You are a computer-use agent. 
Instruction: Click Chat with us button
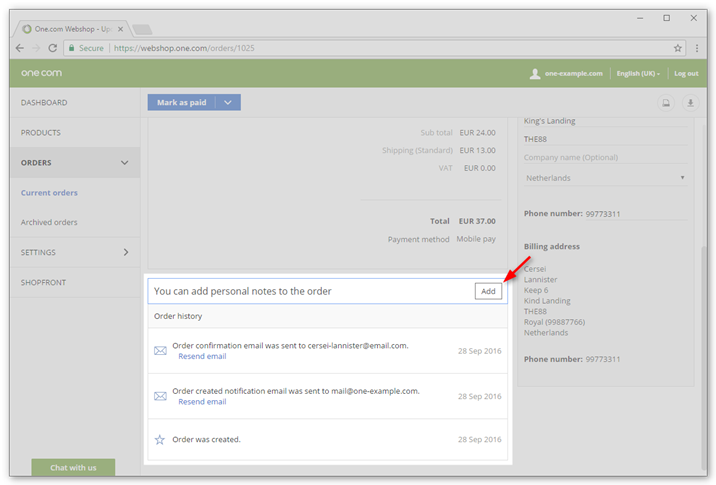pos(73,467)
